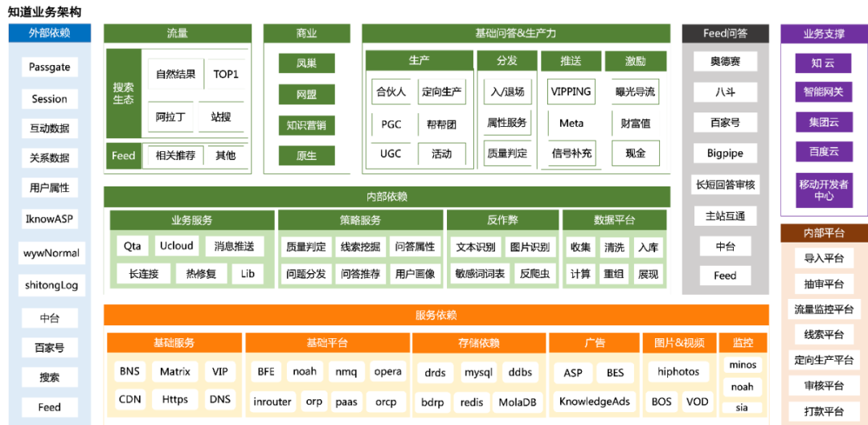Image resolution: width=868 pixels, height=425 pixels.
Task: Click the 百度云 box
Action: click(x=824, y=152)
